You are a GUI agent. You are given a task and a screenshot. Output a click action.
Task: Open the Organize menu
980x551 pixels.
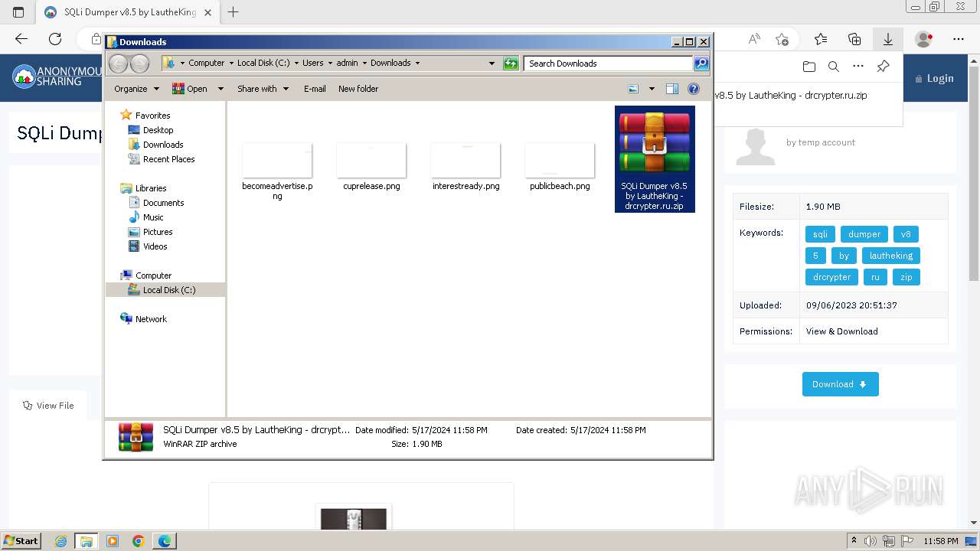click(x=136, y=89)
